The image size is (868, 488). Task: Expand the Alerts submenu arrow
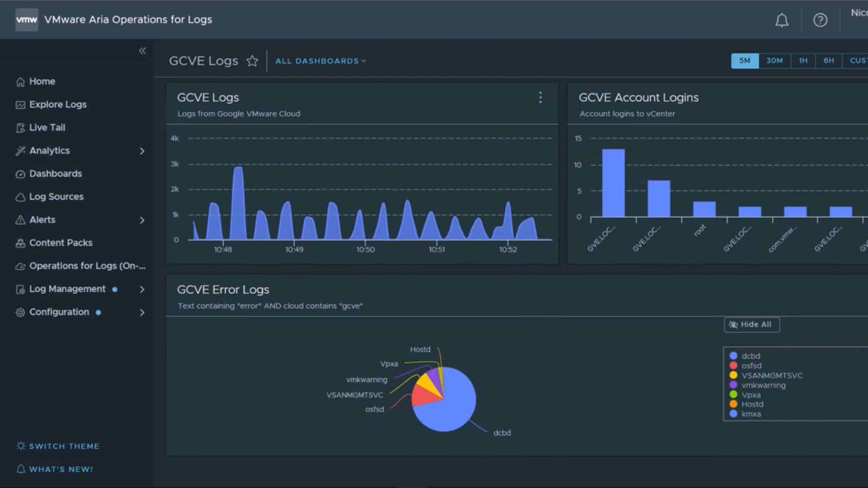(142, 220)
